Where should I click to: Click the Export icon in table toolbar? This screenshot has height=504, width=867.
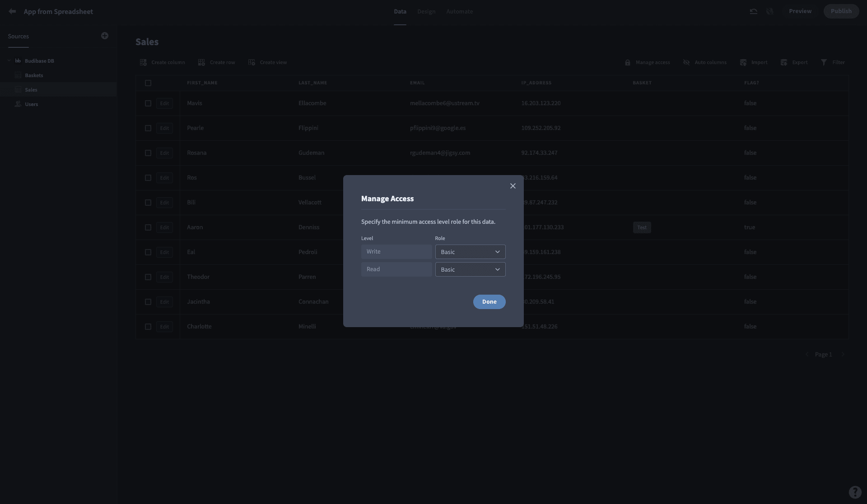[x=784, y=62]
